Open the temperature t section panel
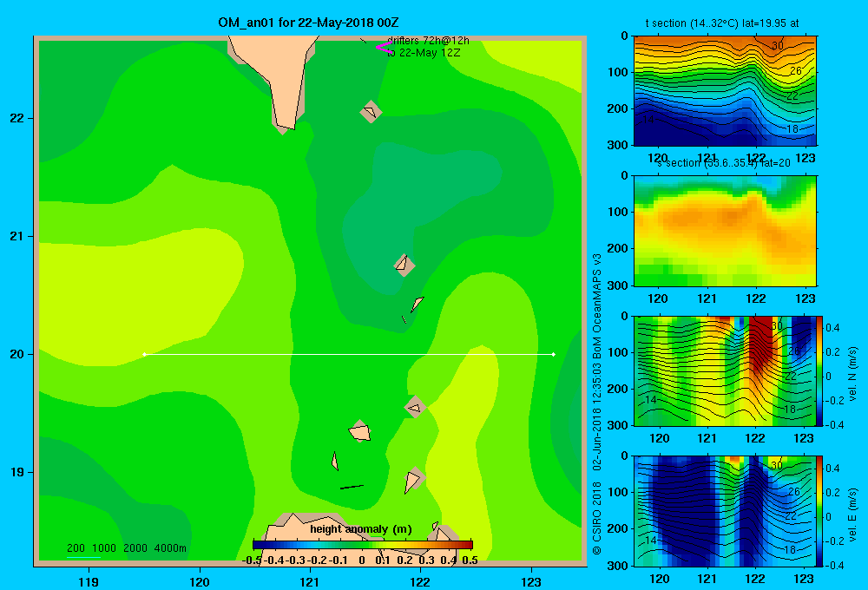 click(x=725, y=91)
